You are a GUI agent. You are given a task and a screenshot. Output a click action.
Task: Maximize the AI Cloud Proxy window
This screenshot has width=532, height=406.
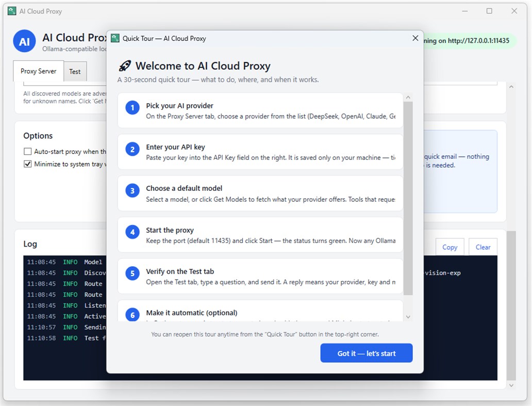point(489,11)
